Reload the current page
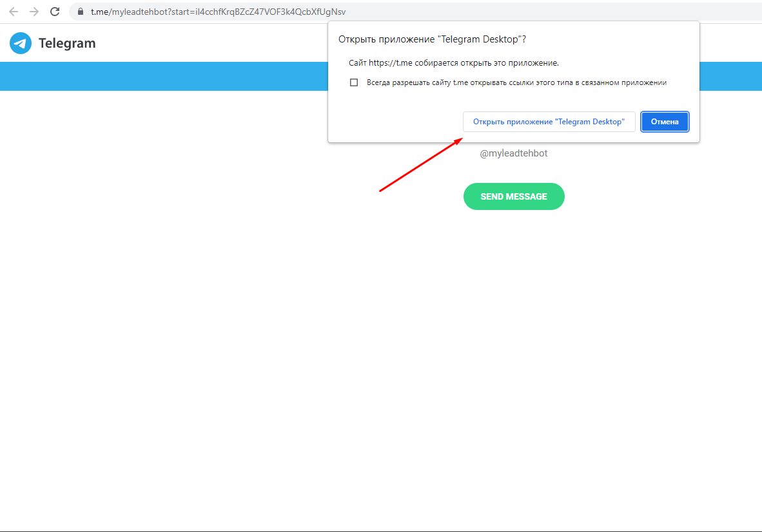762x532 pixels. pos(55,12)
